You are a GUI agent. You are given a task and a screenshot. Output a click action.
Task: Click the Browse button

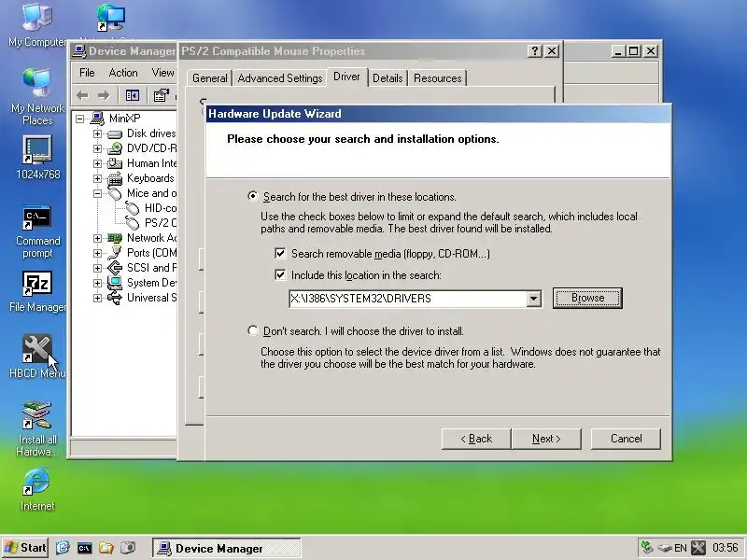[x=587, y=298]
